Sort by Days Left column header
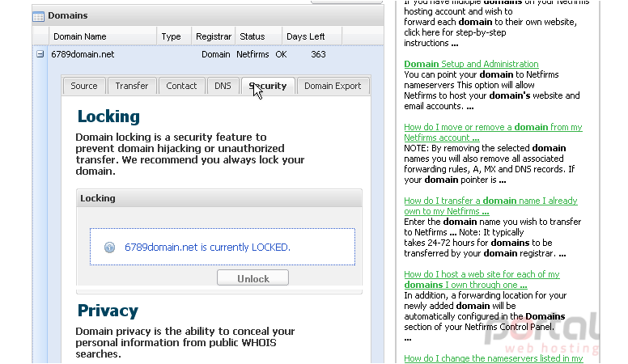The height and width of the screenshot is (364, 628). coord(312,36)
